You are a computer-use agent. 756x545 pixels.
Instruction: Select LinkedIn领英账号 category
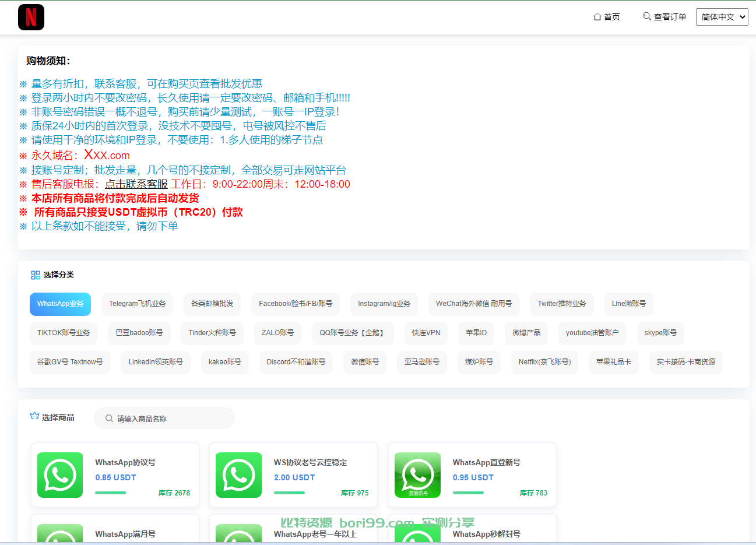(x=156, y=362)
